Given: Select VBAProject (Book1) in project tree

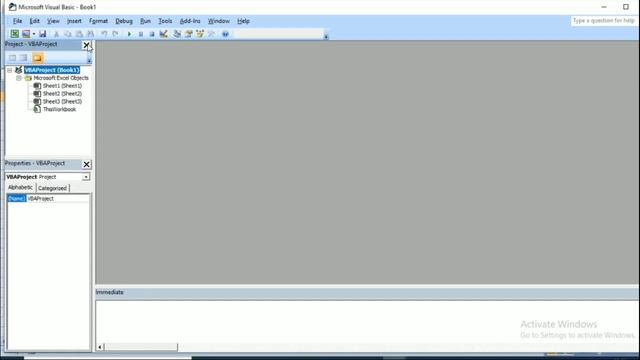Looking at the screenshot, I should pyautogui.click(x=52, y=70).
